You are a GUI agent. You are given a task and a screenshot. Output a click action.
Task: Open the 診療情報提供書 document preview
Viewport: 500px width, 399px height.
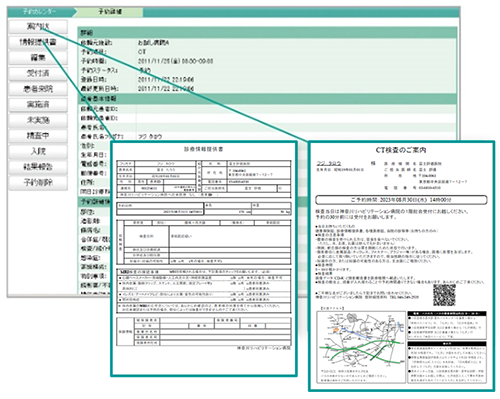click(204, 259)
